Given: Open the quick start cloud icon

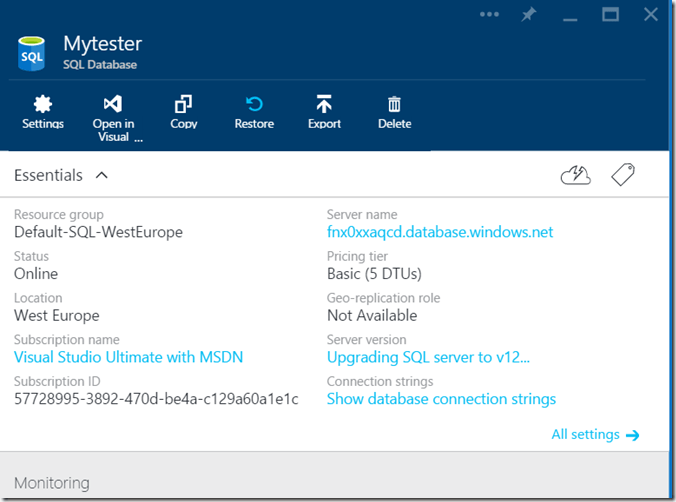Looking at the screenshot, I should pos(576,176).
